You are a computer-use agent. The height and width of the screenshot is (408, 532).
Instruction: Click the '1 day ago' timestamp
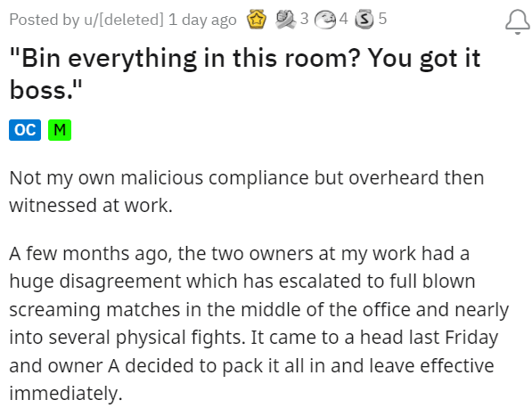click(202, 20)
